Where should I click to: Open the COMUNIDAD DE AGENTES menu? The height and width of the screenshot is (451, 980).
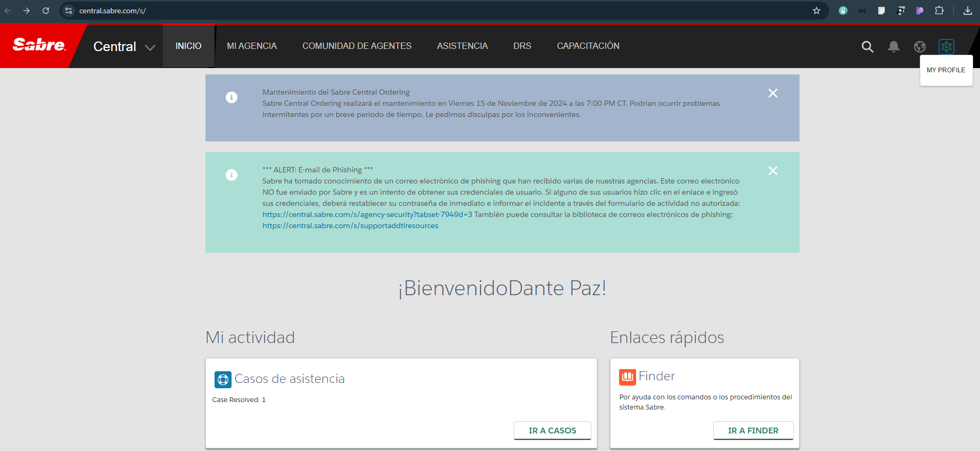[357, 46]
